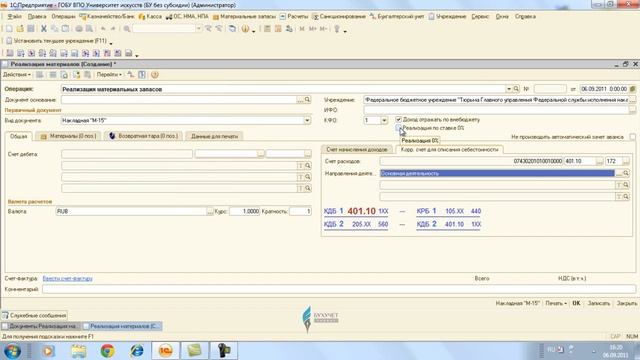Click magnifier icon beside Операция field

[x=516, y=89]
